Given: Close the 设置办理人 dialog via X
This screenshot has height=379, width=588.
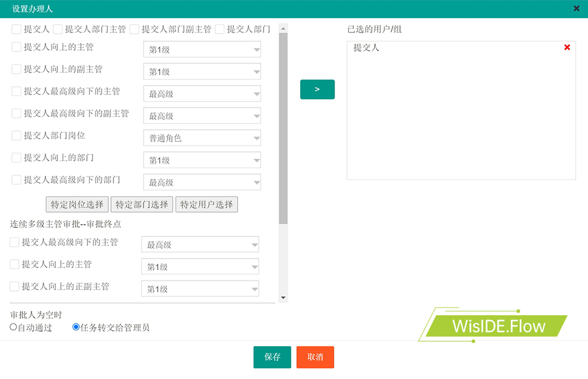Looking at the screenshot, I should point(576,8).
